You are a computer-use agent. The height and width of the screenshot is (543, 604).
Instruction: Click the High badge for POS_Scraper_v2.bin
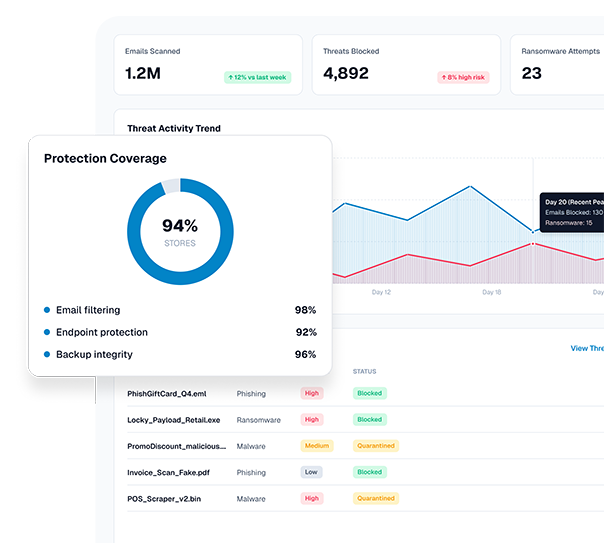point(312,498)
